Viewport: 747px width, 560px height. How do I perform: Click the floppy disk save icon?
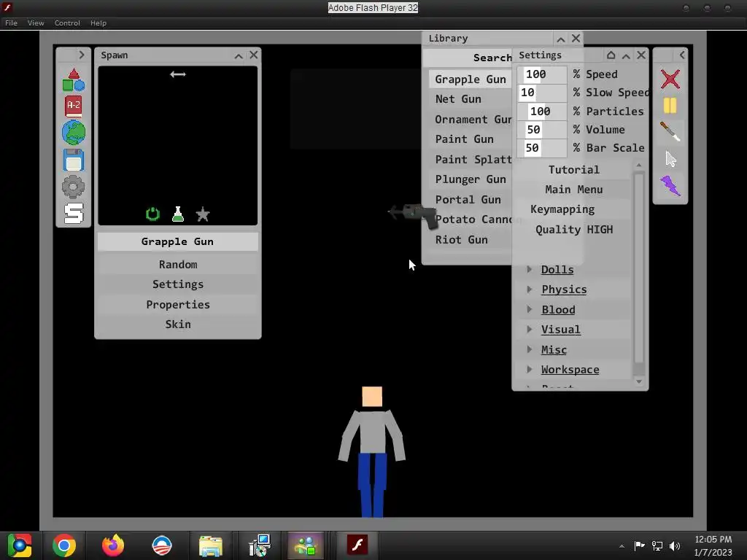(x=74, y=160)
